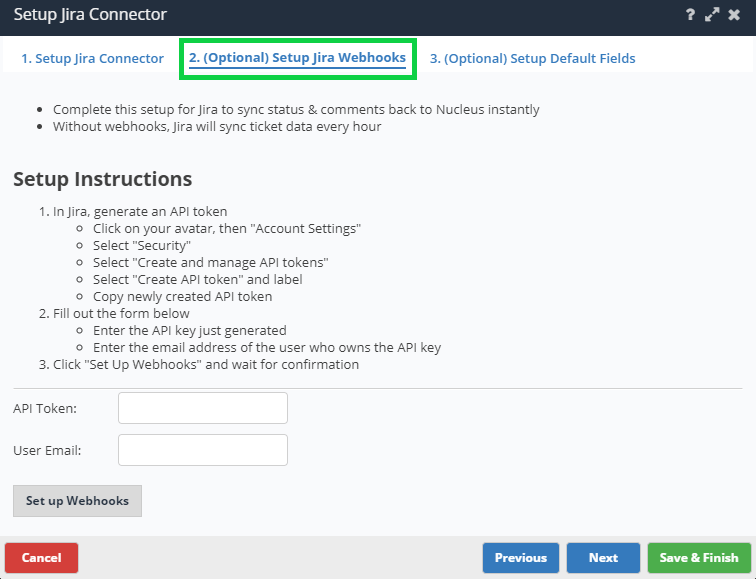Go back with the Previous button

coord(521,558)
